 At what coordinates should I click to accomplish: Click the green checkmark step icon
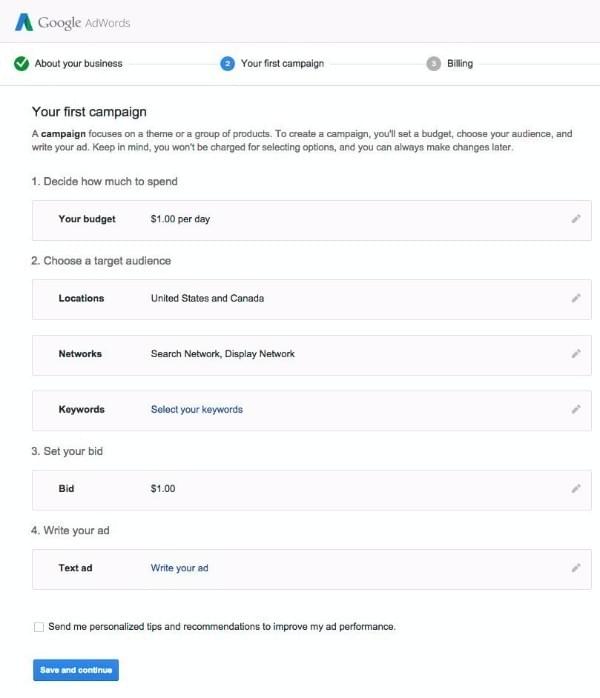21,64
